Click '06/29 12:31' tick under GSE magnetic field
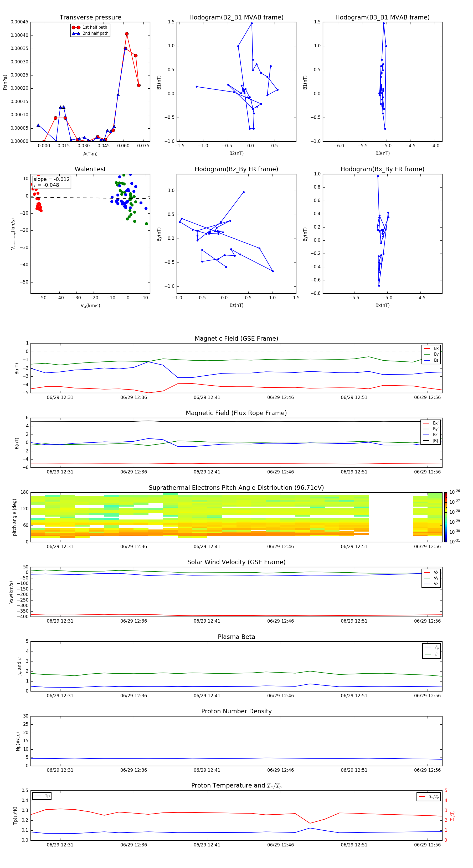 tap(60, 398)
